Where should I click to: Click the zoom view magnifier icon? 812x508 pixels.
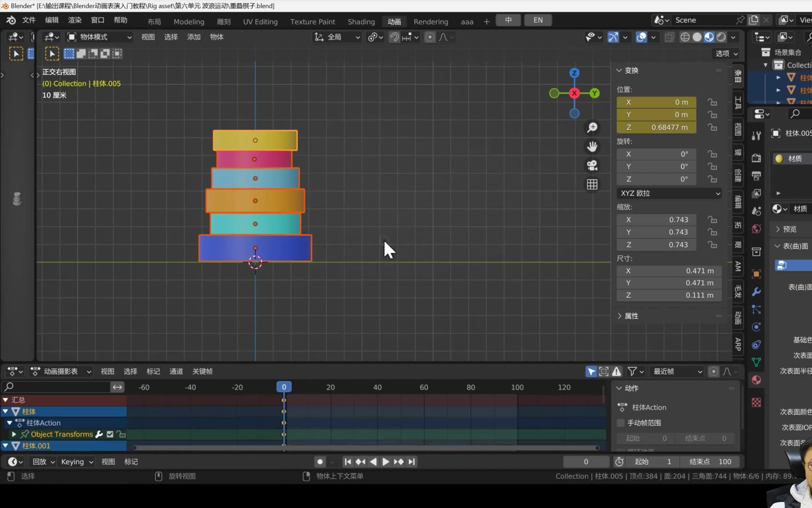coord(592,127)
